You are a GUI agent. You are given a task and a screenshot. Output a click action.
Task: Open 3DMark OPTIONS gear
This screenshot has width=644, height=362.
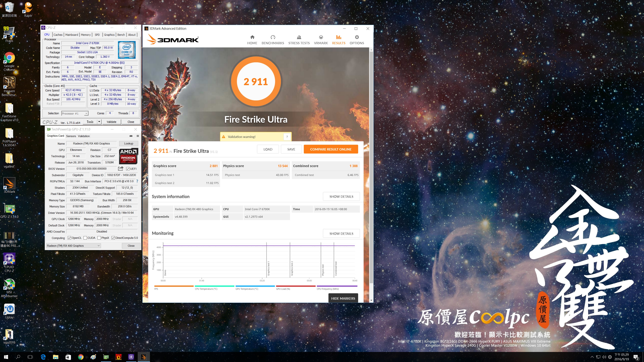(357, 40)
